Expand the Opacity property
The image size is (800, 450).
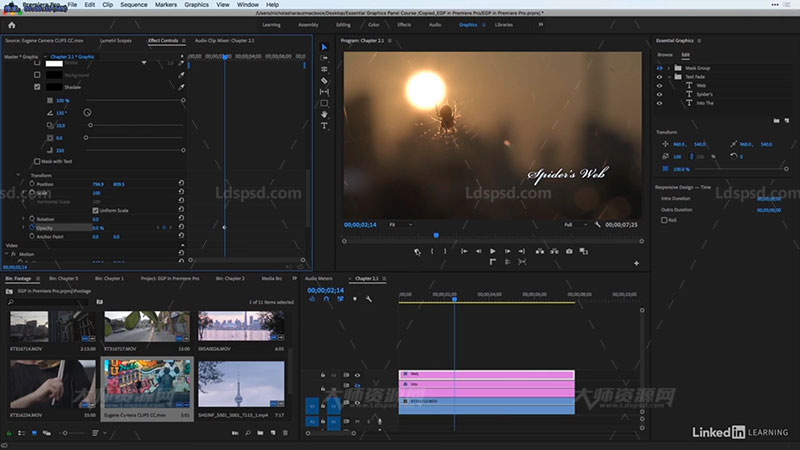23,228
